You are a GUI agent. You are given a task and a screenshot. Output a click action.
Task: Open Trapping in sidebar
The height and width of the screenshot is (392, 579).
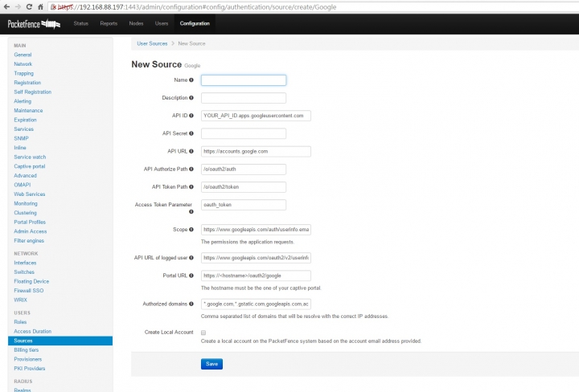(23, 73)
